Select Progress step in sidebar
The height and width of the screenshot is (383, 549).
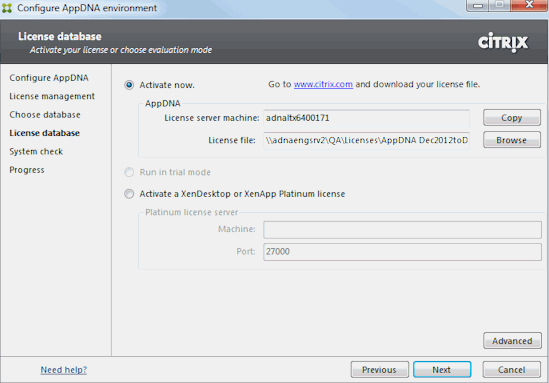pos(27,170)
